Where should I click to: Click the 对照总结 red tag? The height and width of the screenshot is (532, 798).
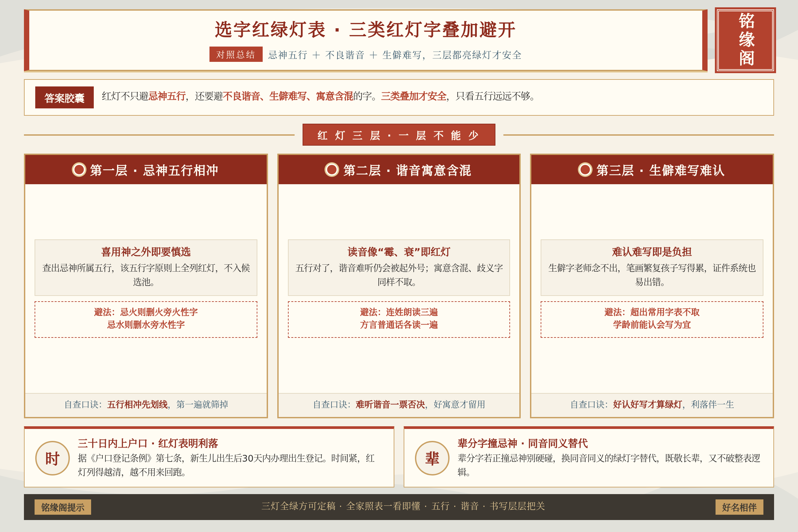point(236,54)
